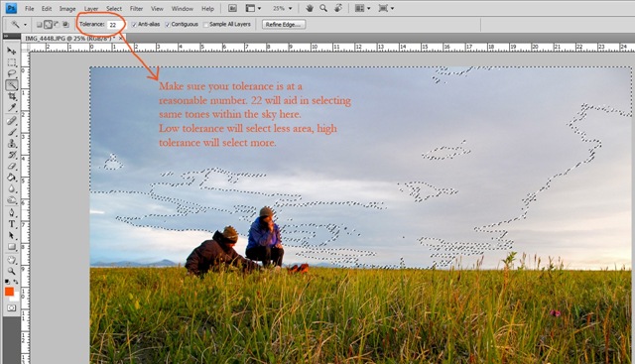
Task: Click the orange foreground color swatch
Action: (x=9, y=292)
